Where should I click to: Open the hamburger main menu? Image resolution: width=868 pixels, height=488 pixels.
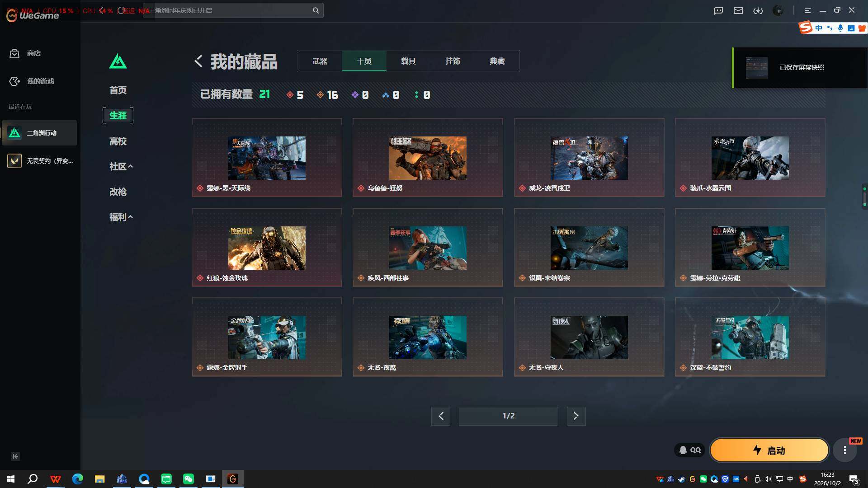pyautogui.click(x=807, y=10)
